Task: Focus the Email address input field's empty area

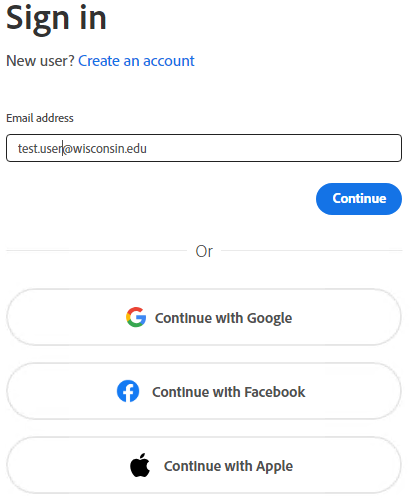Action: pyautogui.click(x=273, y=148)
